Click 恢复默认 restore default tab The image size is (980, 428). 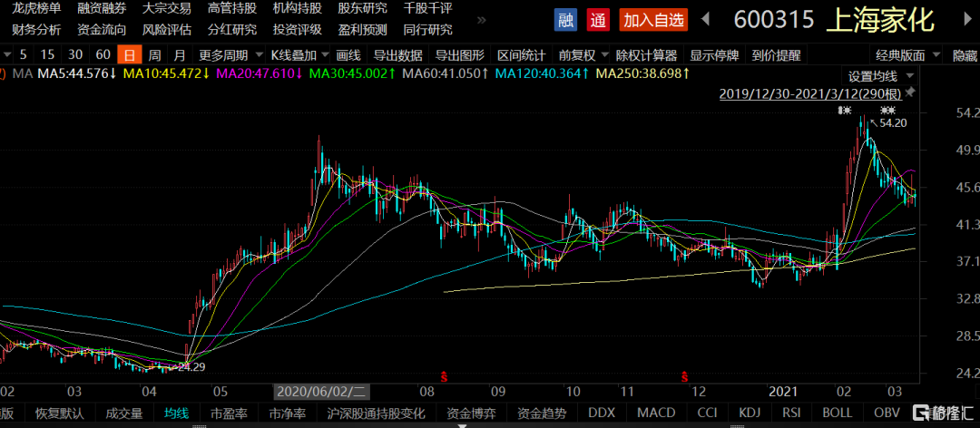[57, 413]
